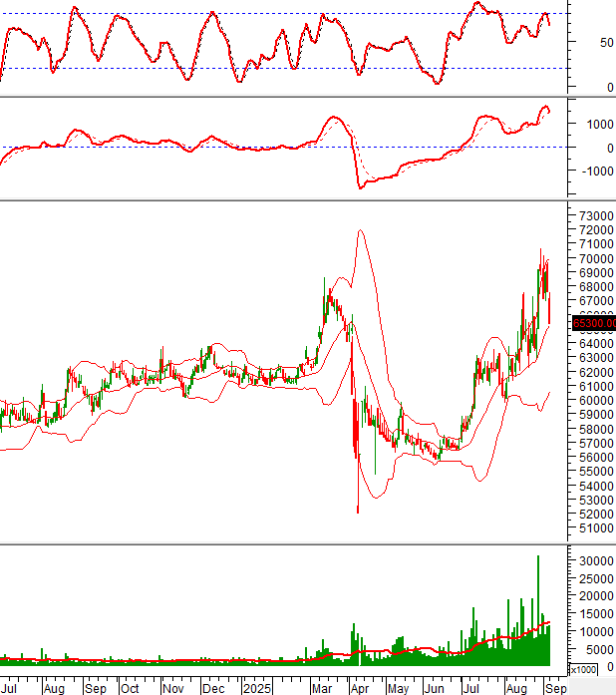Click the MACD trough in April
616x695 pixels.
[x=361, y=186]
